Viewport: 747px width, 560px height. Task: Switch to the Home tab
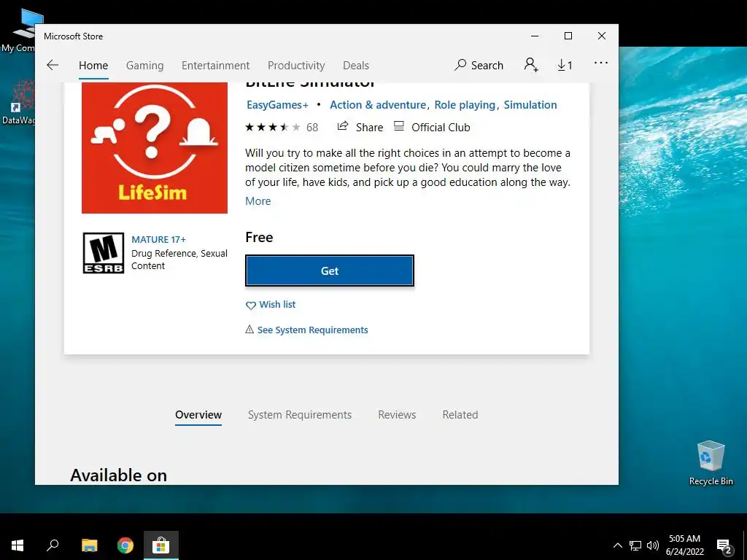(x=93, y=65)
